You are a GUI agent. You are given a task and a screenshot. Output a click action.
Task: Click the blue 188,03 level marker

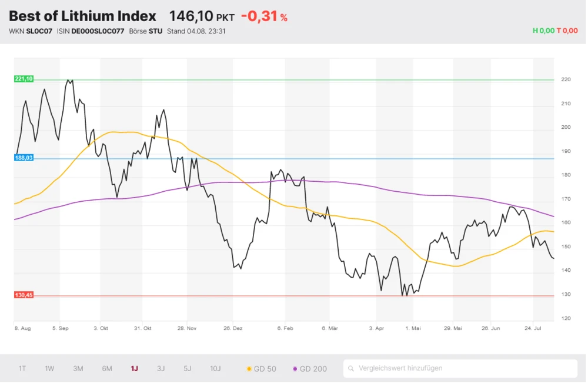point(24,158)
